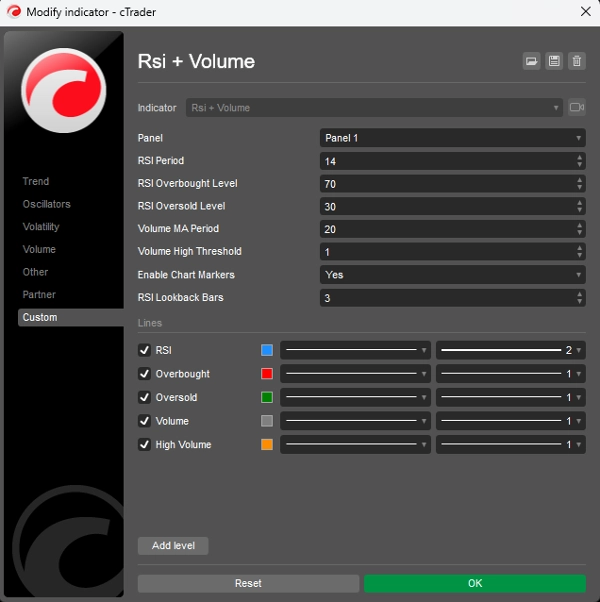Uncheck the RSI line checkbox
Viewport: 600px width, 602px height.
coord(144,350)
